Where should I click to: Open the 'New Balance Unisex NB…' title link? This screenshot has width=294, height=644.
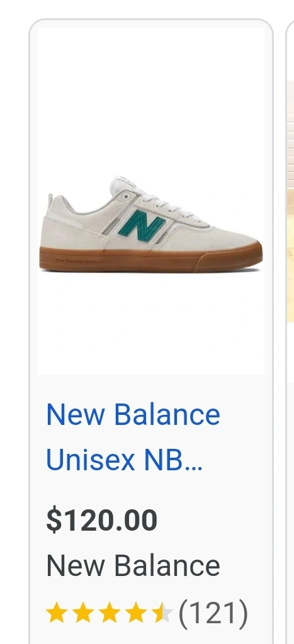tap(133, 437)
